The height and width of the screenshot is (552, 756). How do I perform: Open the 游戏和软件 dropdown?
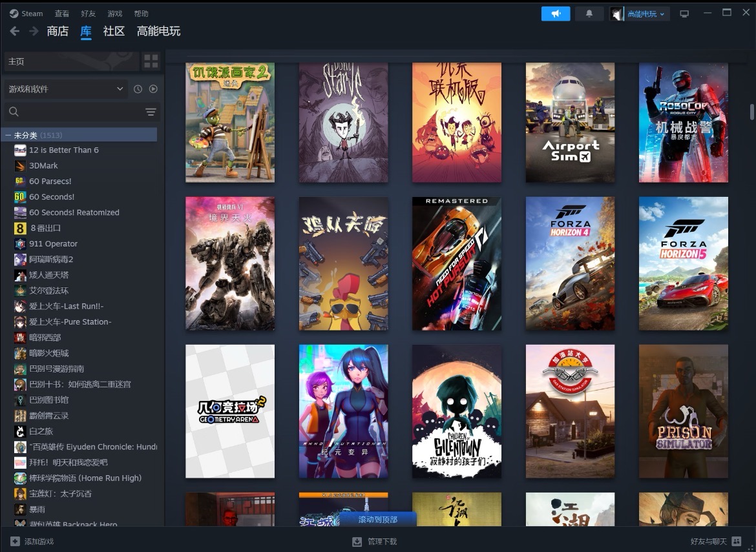66,89
